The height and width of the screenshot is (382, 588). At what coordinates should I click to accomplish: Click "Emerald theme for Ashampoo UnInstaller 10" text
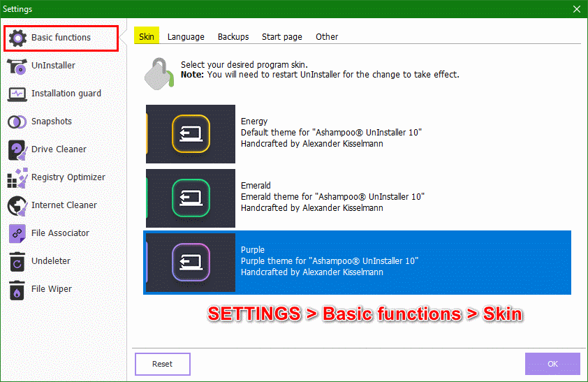click(332, 196)
